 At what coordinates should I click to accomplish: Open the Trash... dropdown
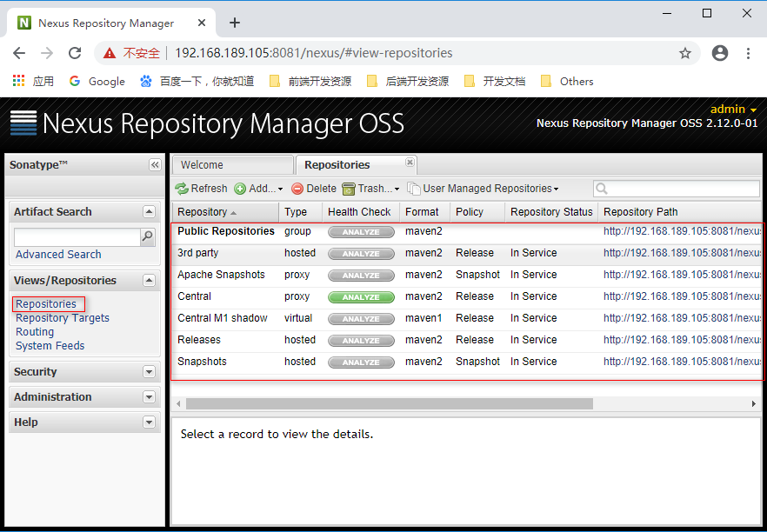pos(370,189)
